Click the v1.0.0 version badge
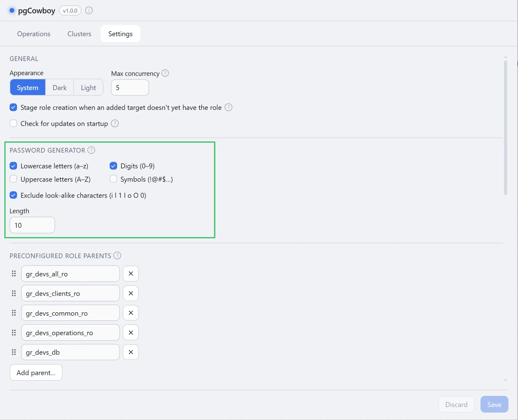The height and width of the screenshot is (420, 518). (x=70, y=11)
